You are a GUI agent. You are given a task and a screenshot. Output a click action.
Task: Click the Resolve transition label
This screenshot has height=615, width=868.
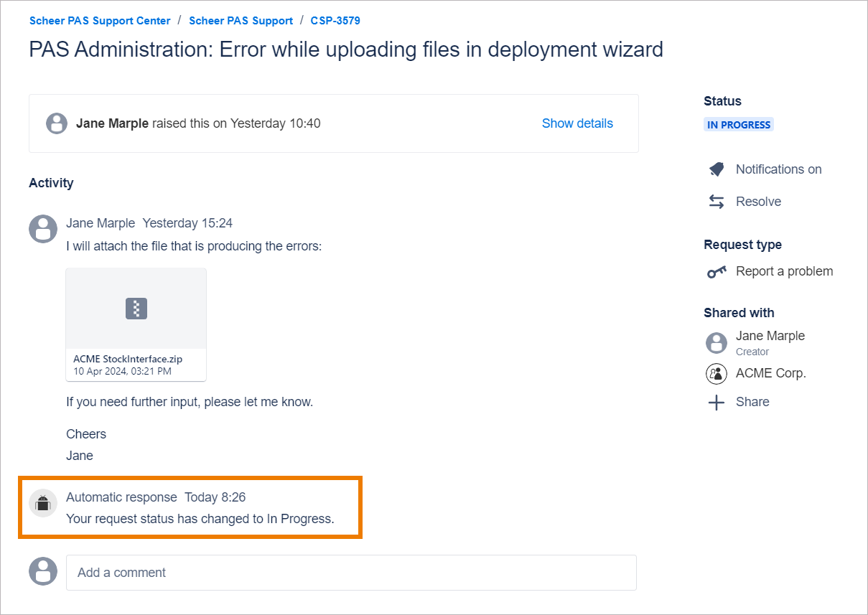pyautogui.click(x=758, y=202)
